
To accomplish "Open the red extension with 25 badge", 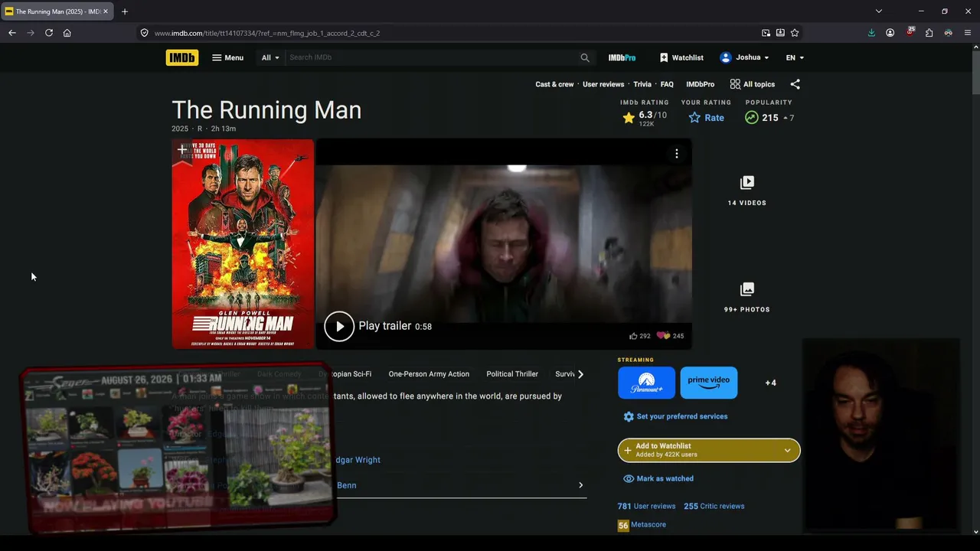I will point(910,32).
